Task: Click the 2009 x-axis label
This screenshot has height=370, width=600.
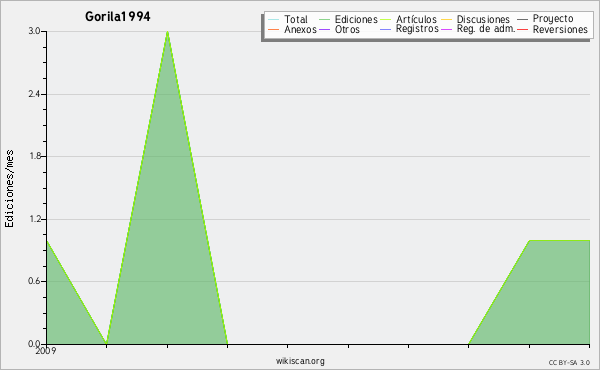Action: coord(46,351)
